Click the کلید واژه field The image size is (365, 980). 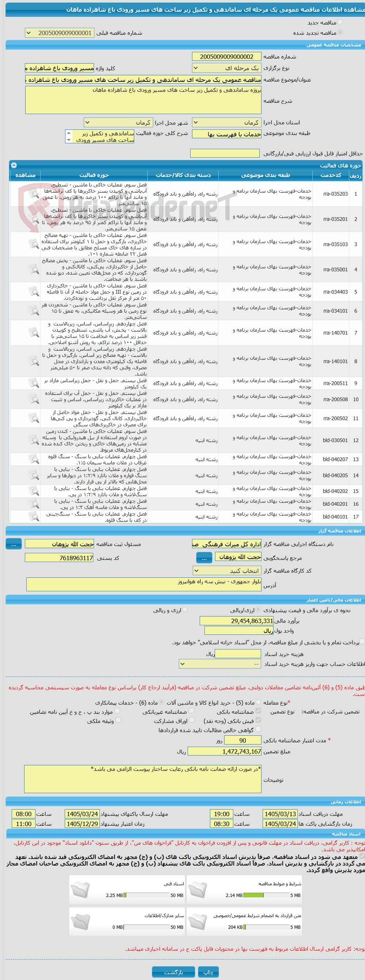59,68
